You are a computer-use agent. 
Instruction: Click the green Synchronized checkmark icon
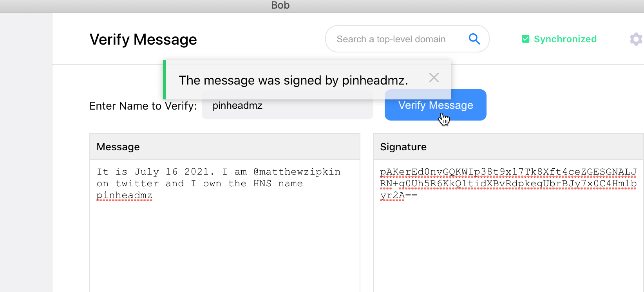click(526, 39)
